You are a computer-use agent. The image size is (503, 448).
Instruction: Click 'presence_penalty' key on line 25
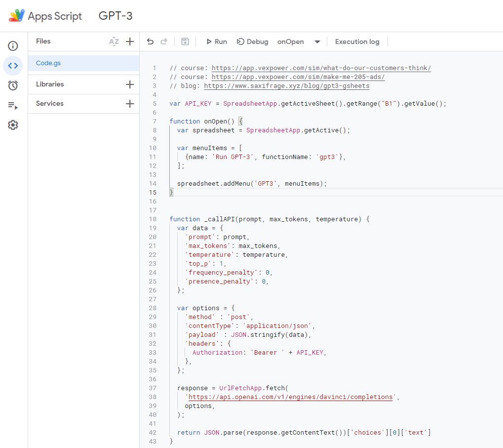coord(219,282)
